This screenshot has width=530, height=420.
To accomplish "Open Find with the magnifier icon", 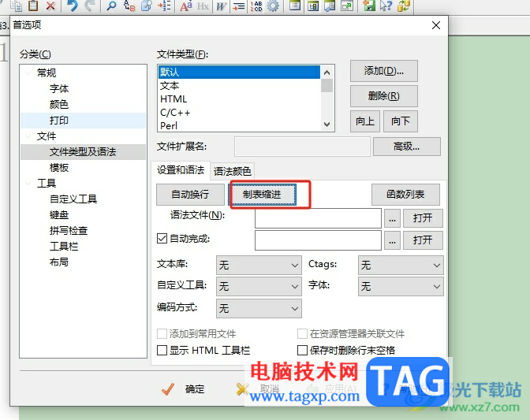I will [111, 6].
